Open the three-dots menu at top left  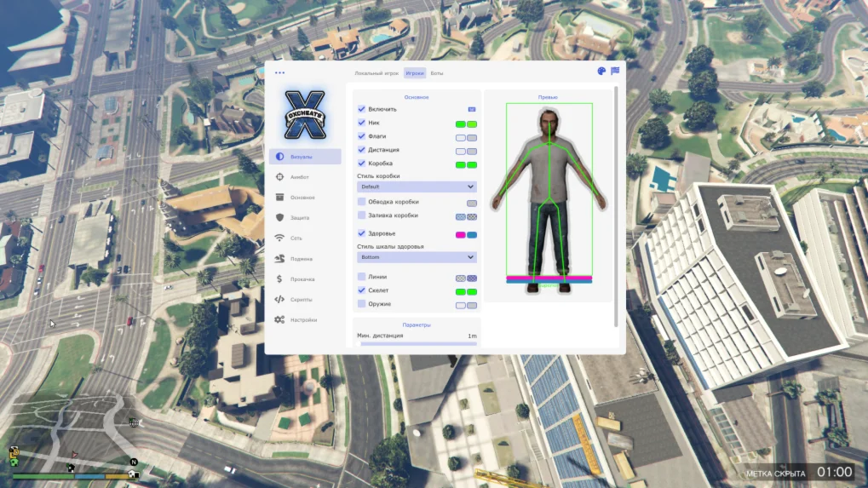pos(280,73)
